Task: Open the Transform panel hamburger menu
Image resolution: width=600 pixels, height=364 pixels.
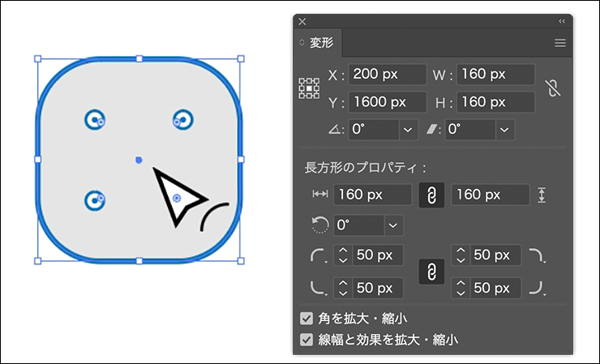Action: (560, 43)
